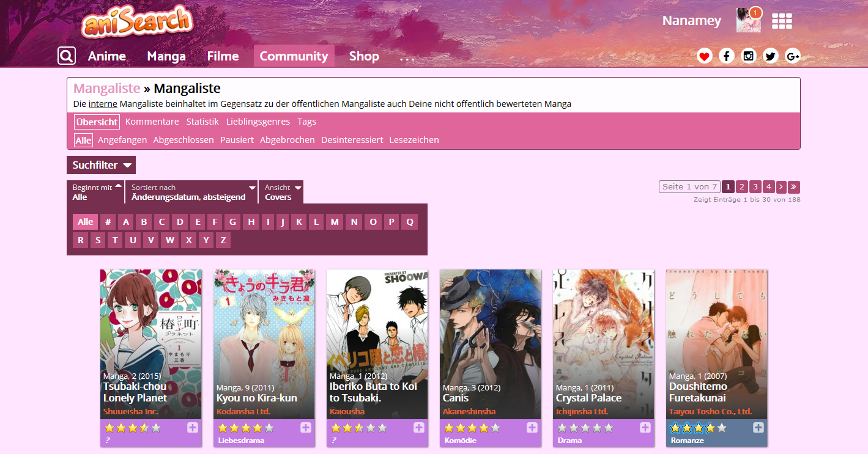Switch to the Statistik tab
Image resolution: width=868 pixels, height=454 pixels.
click(x=202, y=122)
